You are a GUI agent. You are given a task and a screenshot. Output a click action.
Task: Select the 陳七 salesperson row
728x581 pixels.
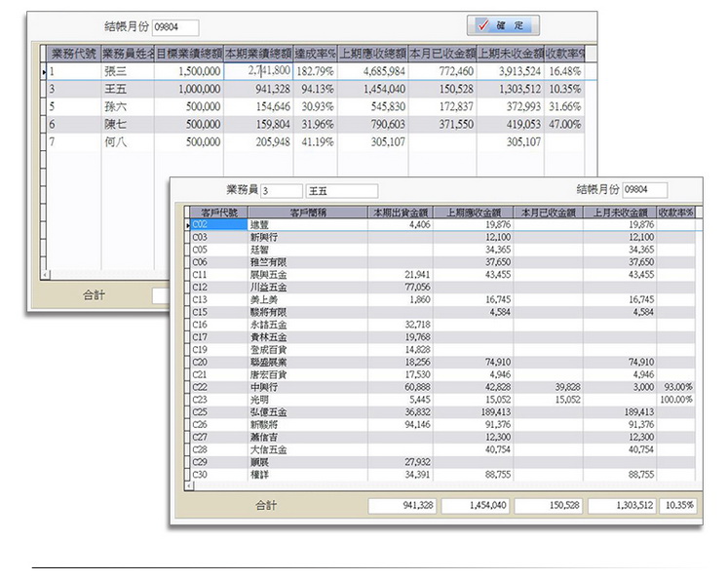pyautogui.click(x=127, y=124)
